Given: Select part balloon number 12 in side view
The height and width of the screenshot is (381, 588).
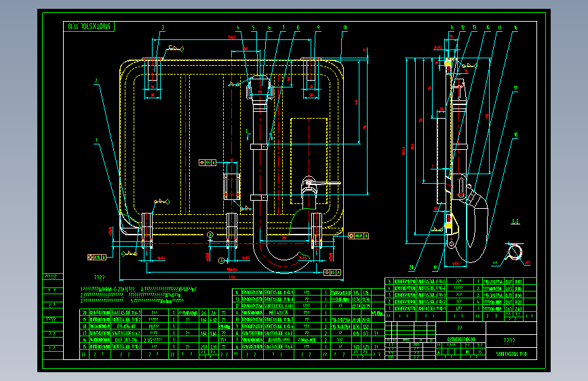Looking at the screenshot, I should click(463, 27).
